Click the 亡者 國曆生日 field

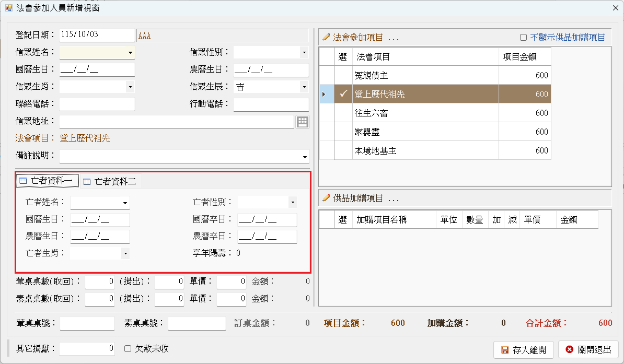pos(100,219)
